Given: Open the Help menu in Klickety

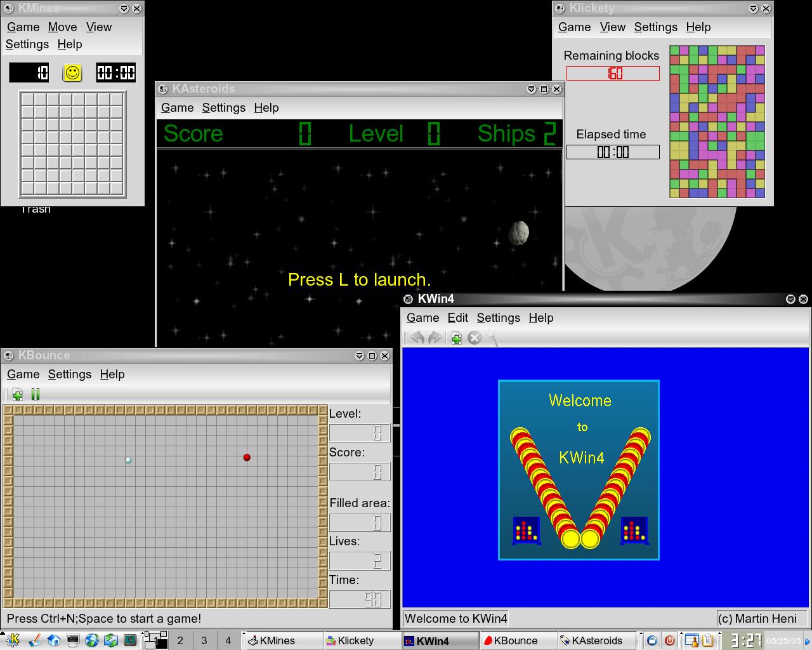Looking at the screenshot, I should (698, 27).
